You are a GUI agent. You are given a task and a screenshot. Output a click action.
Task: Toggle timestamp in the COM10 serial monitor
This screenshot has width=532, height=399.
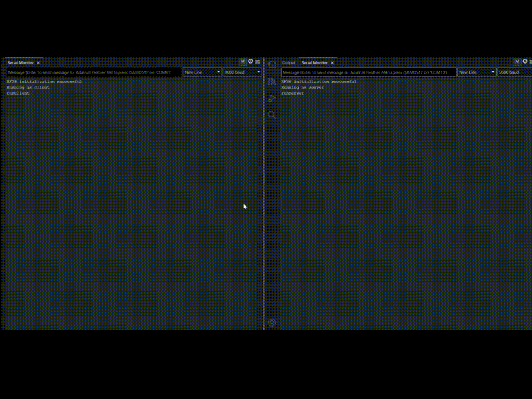tap(525, 61)
